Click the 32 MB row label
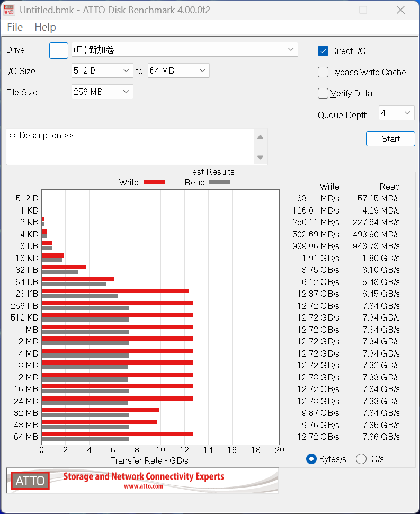The width and height of the screenshot is (420, 514). click(x=26, y=413)
